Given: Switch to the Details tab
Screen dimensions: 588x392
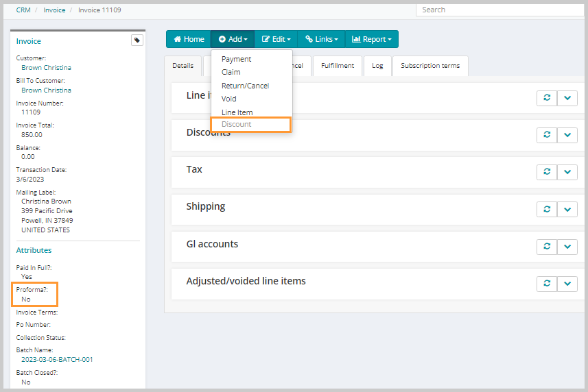Looking at the screenshot, I should (x=183, y=66).
